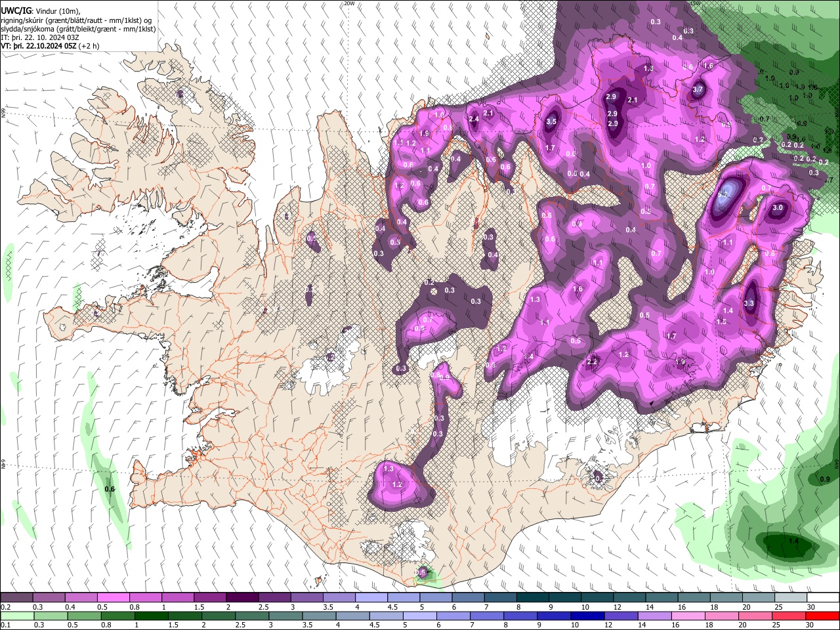
Task: Click the 20W longitude label
Action: pos(349,3)
